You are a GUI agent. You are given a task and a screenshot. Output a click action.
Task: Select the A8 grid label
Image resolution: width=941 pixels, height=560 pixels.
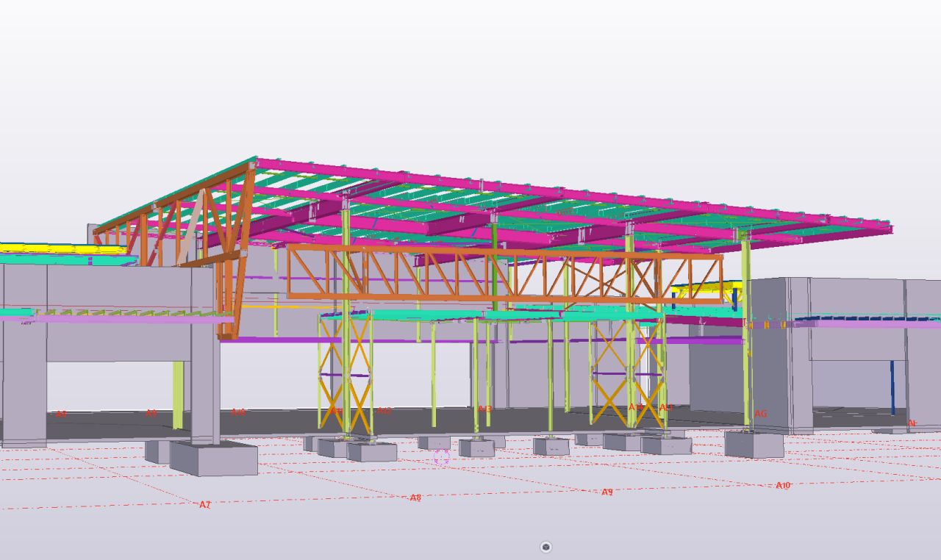(415, 498)
